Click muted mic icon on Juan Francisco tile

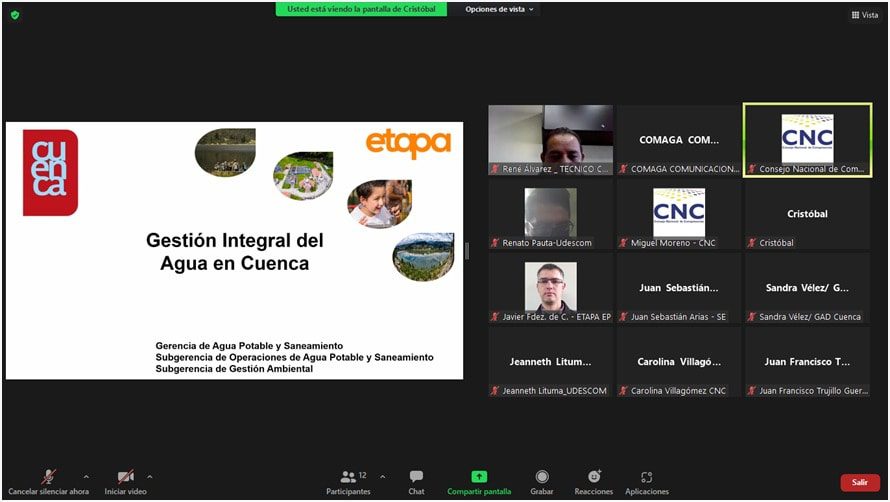[752, 390]
